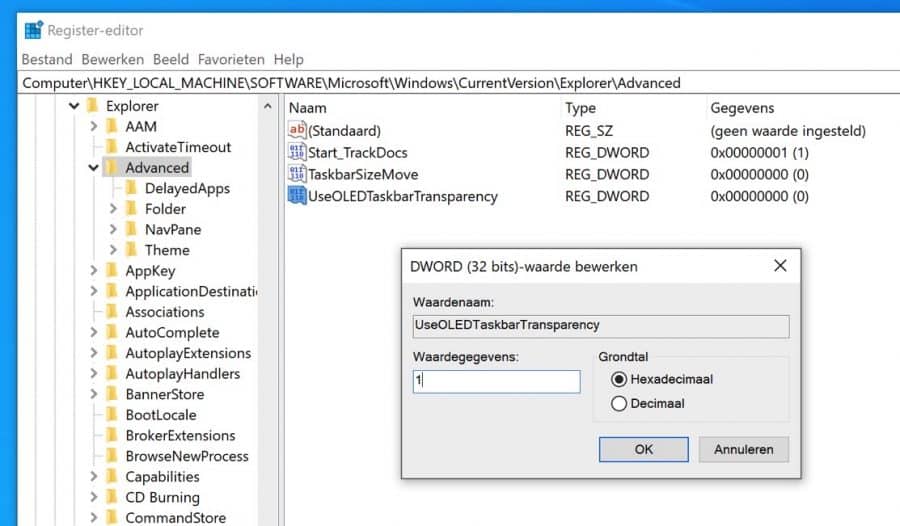Click the BrowseNewProcess folder icon
The height and width of the screenshot is (526, 900).
pos(112,456)
